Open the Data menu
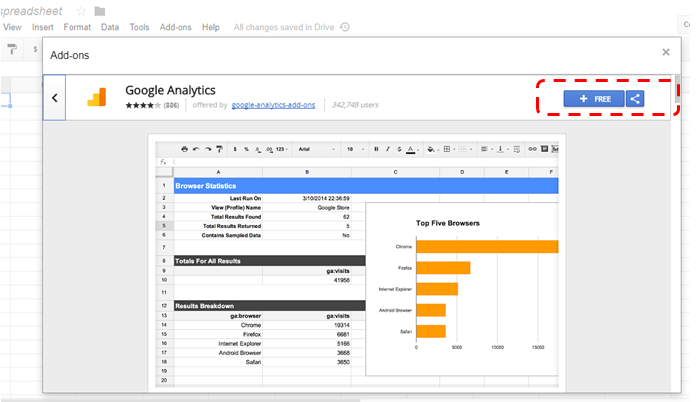 (110, 27)
